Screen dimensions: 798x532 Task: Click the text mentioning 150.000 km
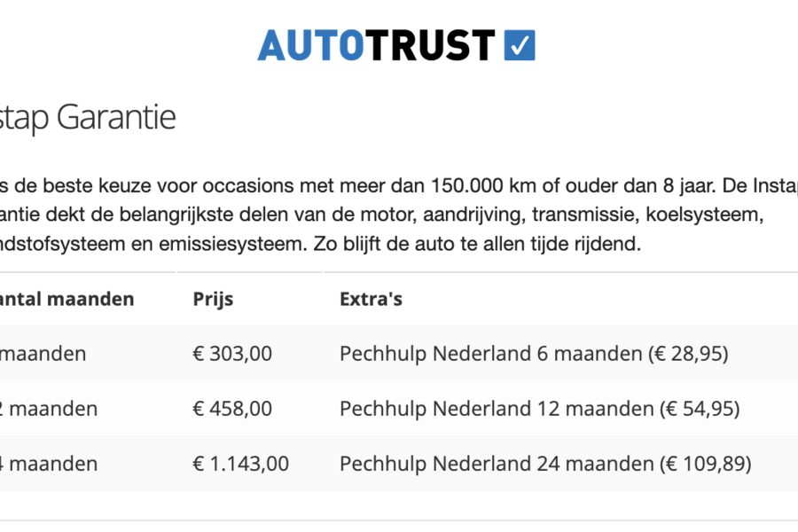399,185
